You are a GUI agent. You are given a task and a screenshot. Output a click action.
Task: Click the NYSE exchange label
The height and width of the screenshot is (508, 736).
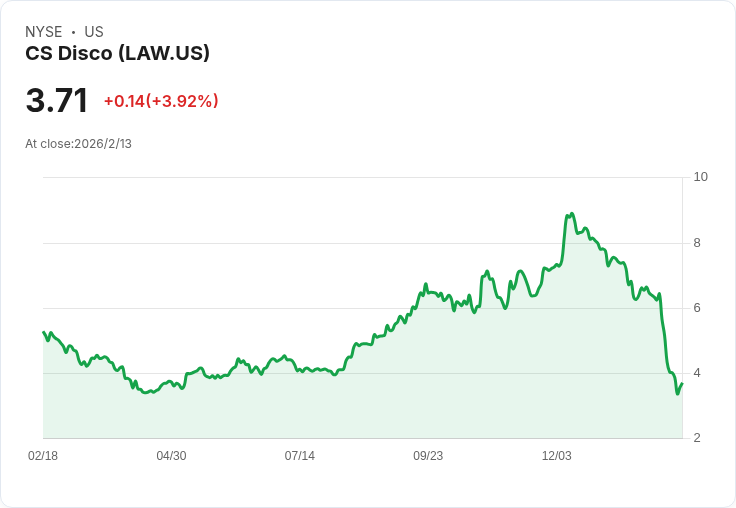pos(43,32)
